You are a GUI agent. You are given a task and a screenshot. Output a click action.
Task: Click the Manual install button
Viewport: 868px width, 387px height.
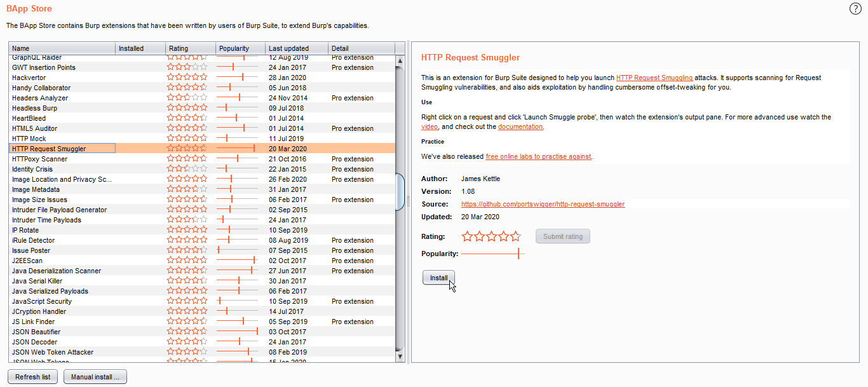pos(95,377)
